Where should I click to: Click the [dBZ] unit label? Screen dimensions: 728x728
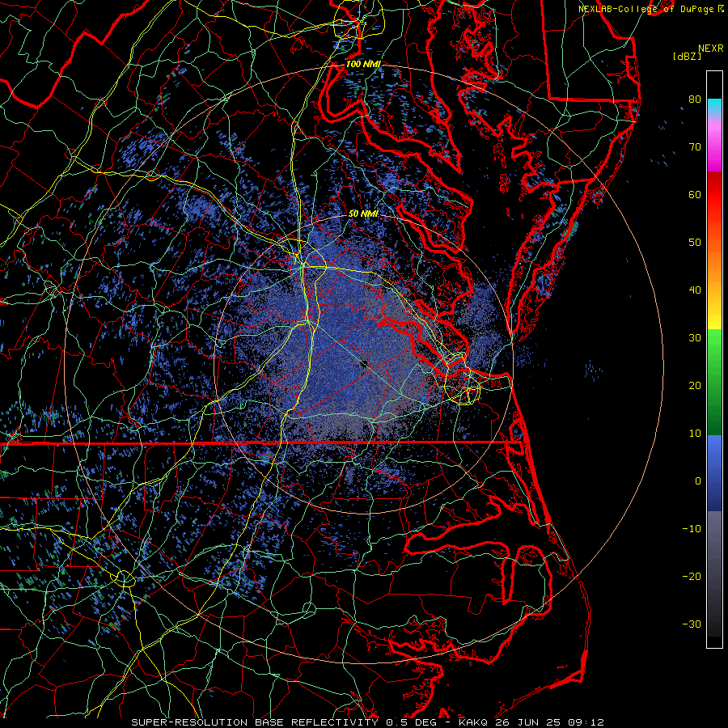(687, 57)
